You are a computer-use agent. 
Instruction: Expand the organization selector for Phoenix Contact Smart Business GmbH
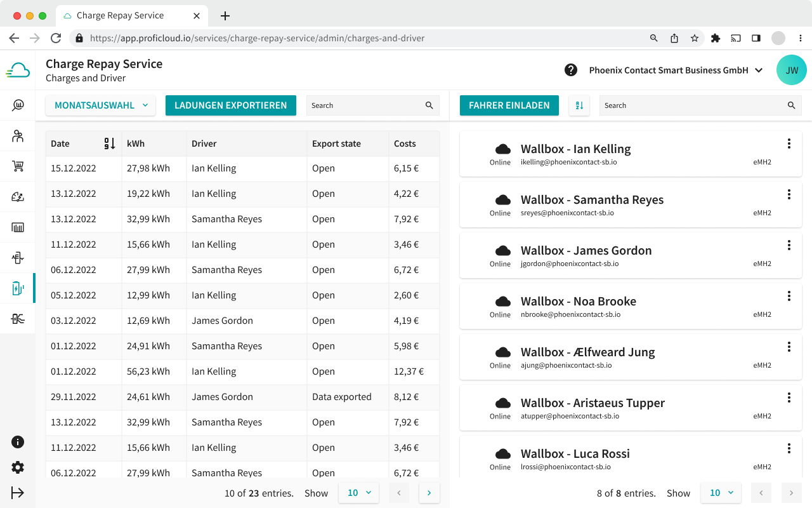759,70
